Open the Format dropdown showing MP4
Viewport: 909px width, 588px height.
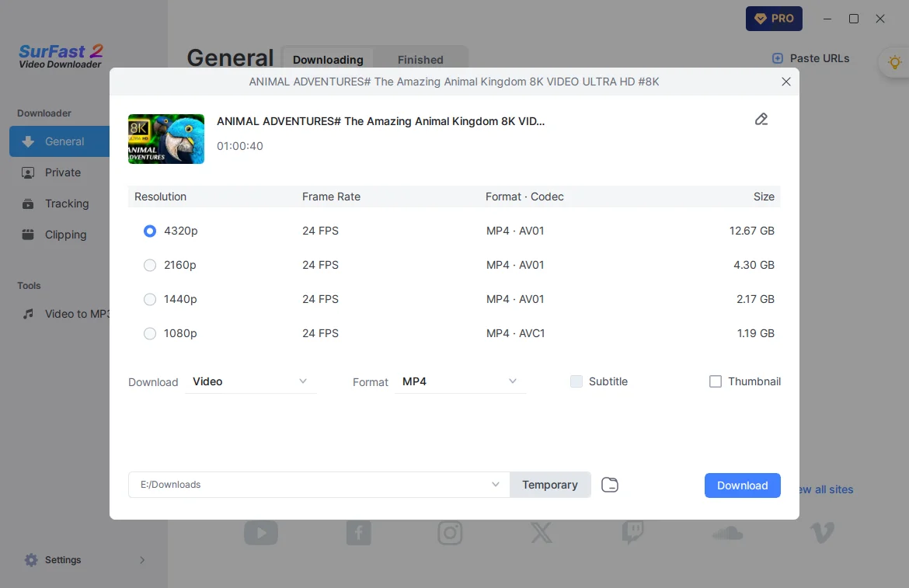coord(460,381)
